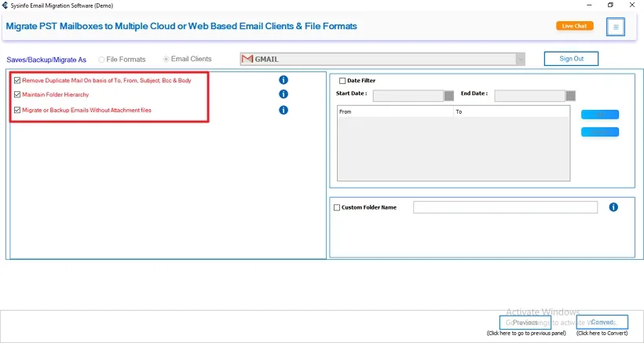Image resolution: width=644 pixels, height=343 pixels.
Task: Click info icon next to Custom Folder Name
Action: [x=613, y=207]
